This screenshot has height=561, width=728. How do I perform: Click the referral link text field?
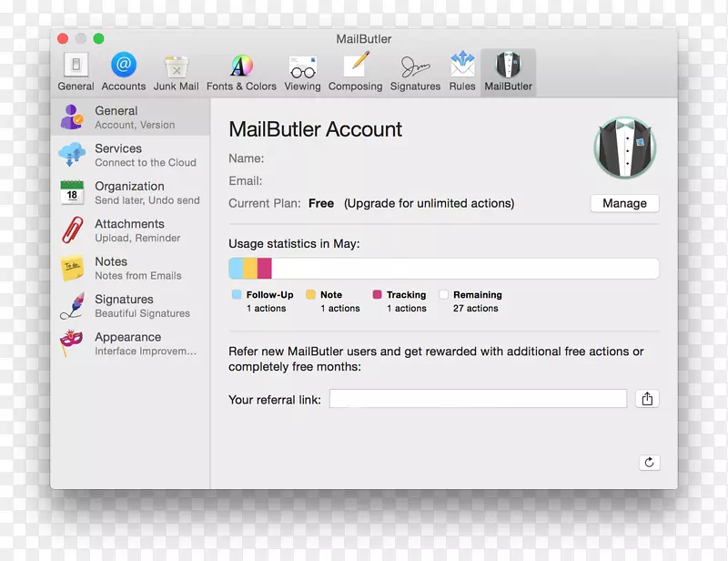(x=478, y=399)
